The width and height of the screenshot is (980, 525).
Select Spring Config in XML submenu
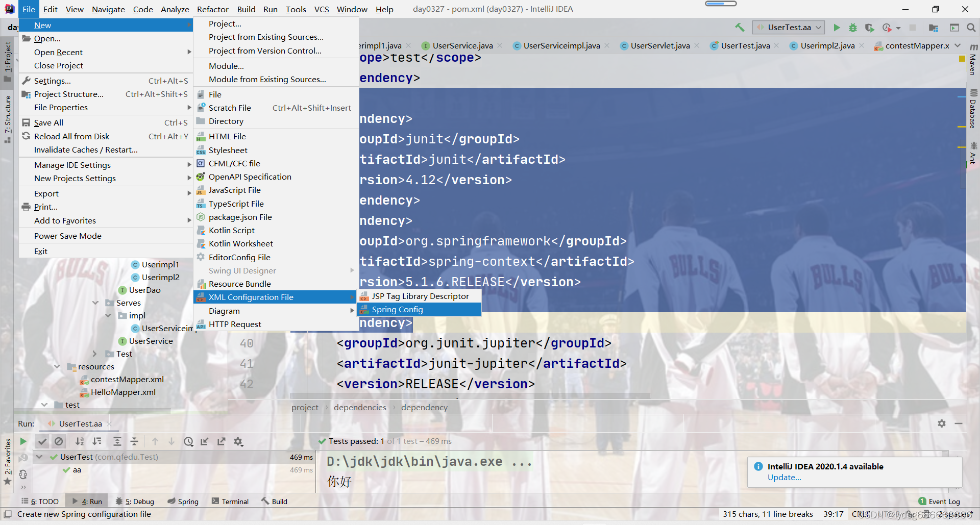pos(419,309)
